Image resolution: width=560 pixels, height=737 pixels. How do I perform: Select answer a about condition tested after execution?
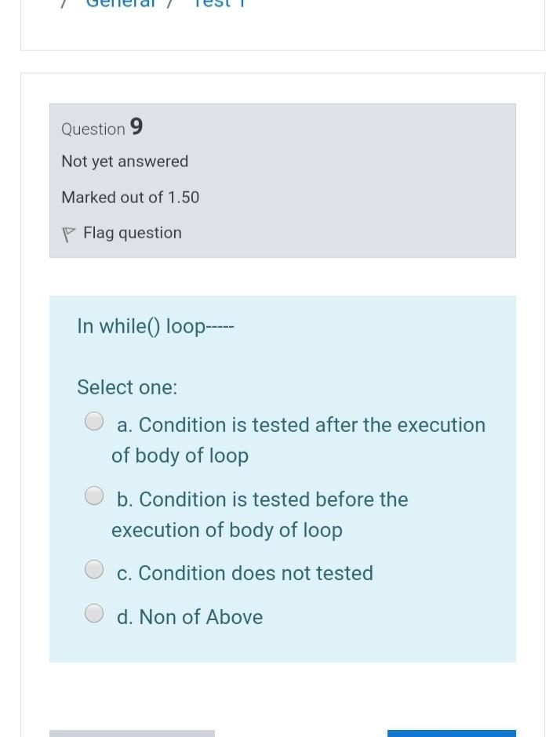94,421
